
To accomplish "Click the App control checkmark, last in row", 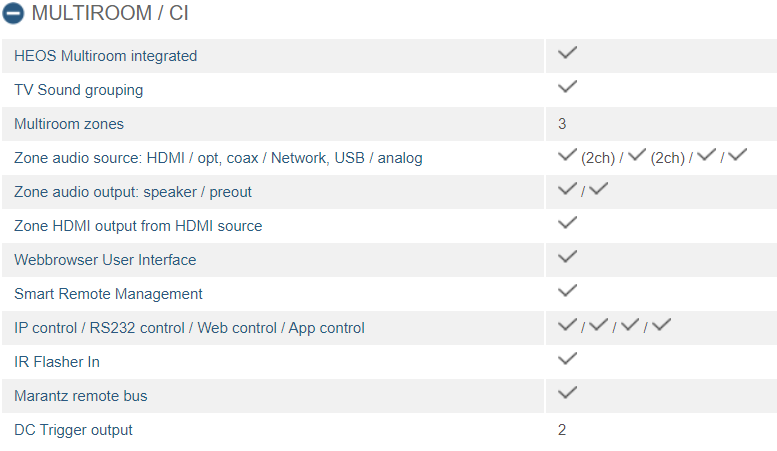I will 662,325.
